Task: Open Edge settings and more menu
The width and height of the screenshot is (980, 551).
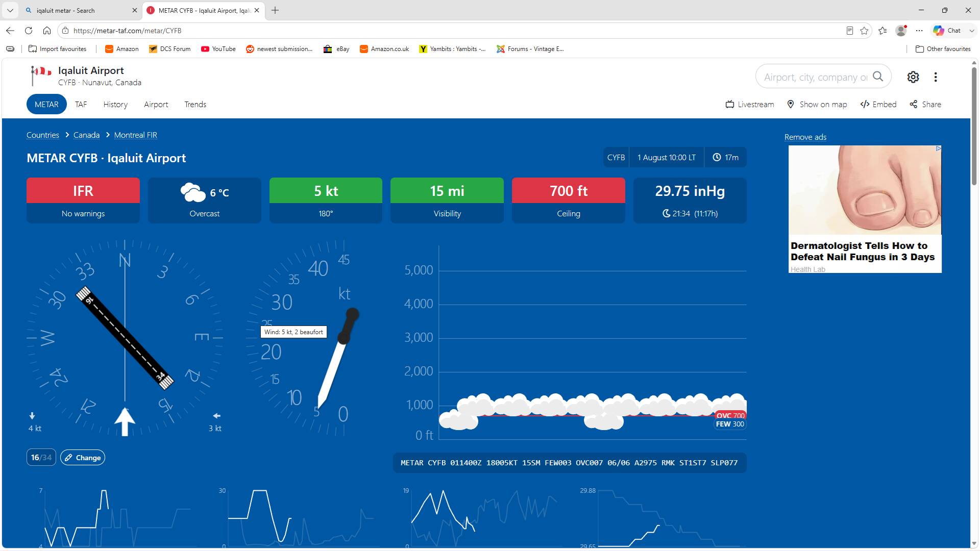Action: pyautogui.click(x=919, y=31)
